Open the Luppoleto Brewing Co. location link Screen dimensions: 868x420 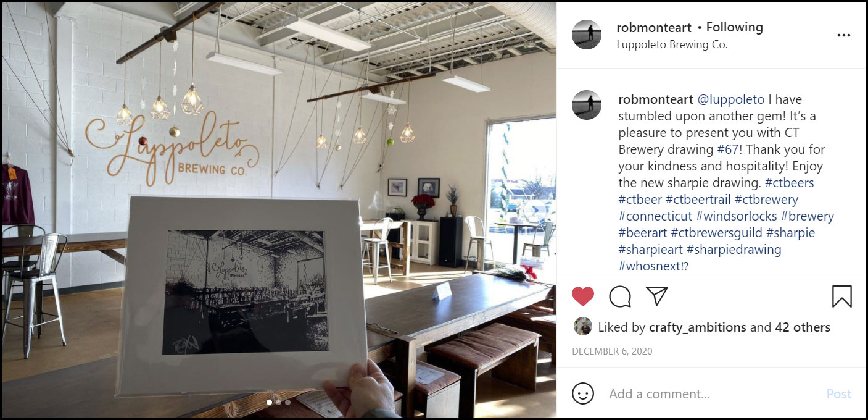pyautogui.click(x=672, y=44)
